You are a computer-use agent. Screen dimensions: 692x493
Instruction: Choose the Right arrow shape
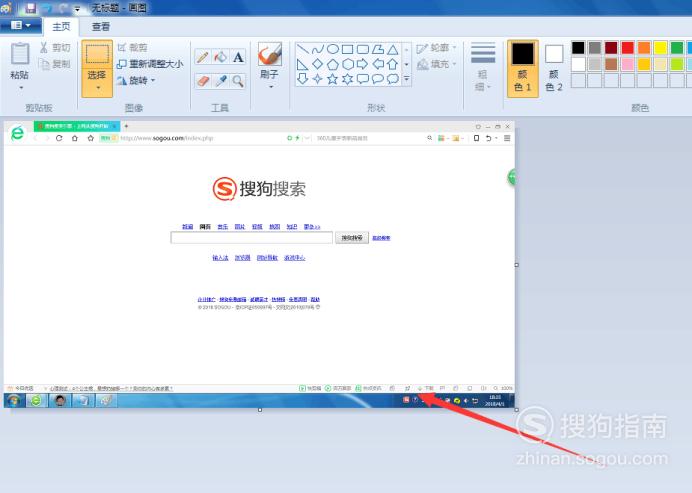click(363, 64)
